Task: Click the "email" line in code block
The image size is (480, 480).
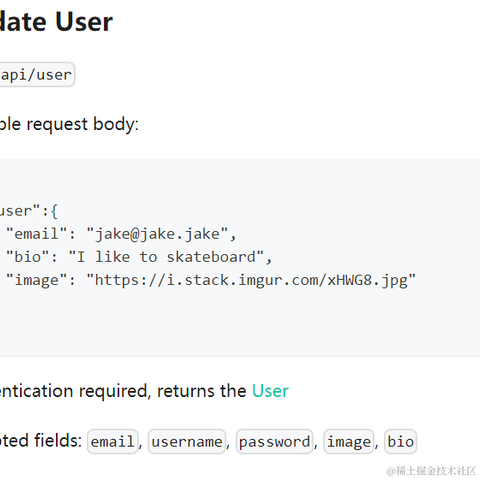Action: [x=121, y=234]
